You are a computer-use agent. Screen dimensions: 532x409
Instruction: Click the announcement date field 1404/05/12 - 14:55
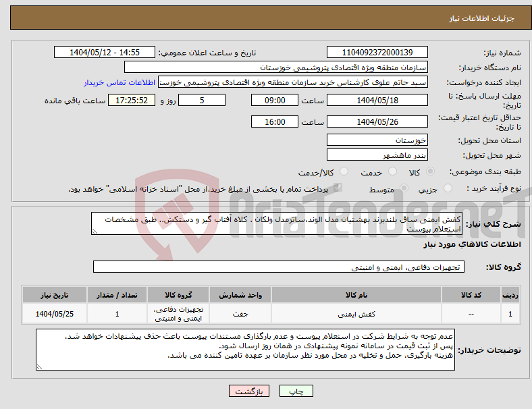[105, 52]
